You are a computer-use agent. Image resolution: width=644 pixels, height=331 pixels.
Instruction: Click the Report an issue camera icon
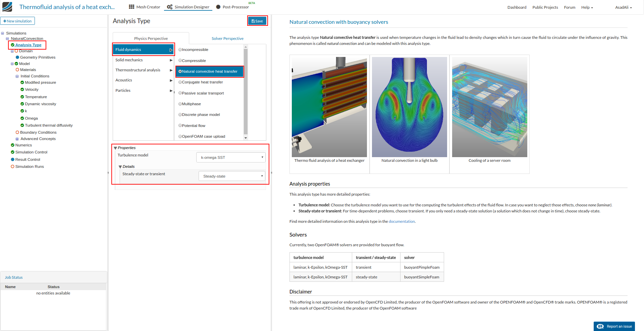click(600, 326)
